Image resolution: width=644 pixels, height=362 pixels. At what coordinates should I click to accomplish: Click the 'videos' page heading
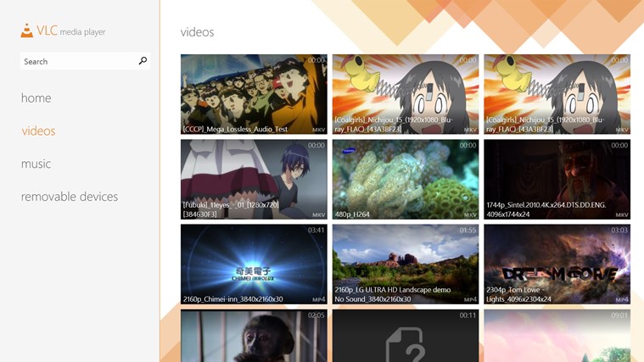197,32
